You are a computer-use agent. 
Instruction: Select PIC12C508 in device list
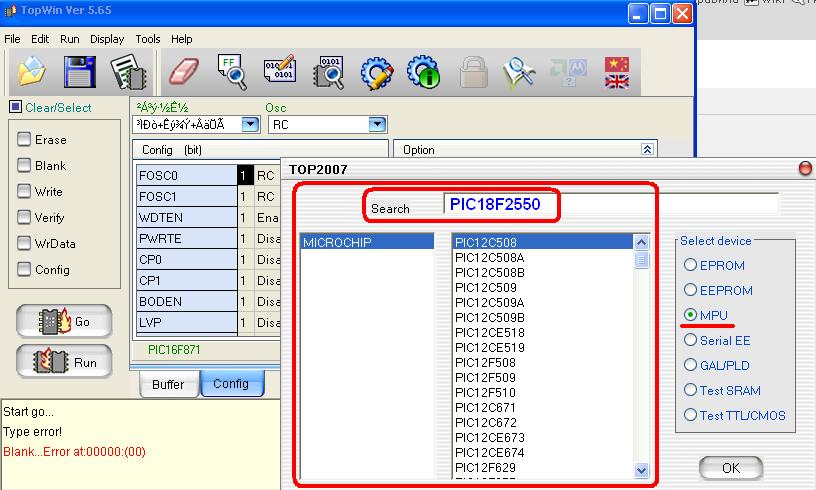[x=543, y=242]
